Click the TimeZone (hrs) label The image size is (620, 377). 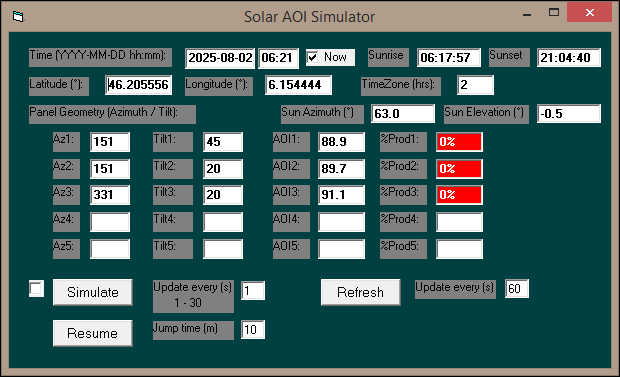pyautogui.click(x=401, y=86)
